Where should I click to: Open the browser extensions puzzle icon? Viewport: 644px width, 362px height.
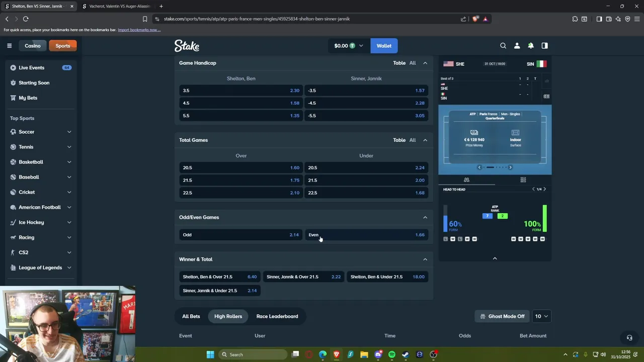pyautogui.click(x=575, y=19)
